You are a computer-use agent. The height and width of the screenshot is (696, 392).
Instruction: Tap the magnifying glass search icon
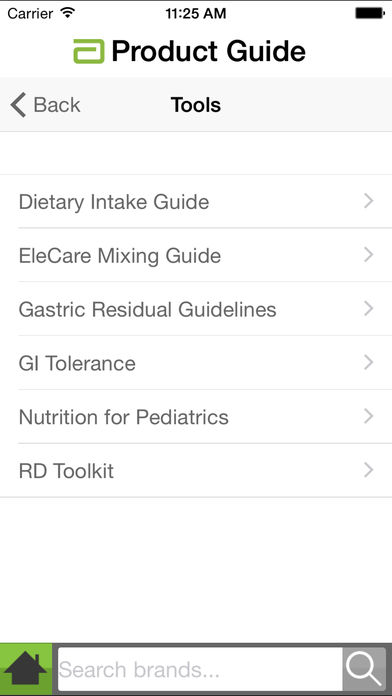364,669
